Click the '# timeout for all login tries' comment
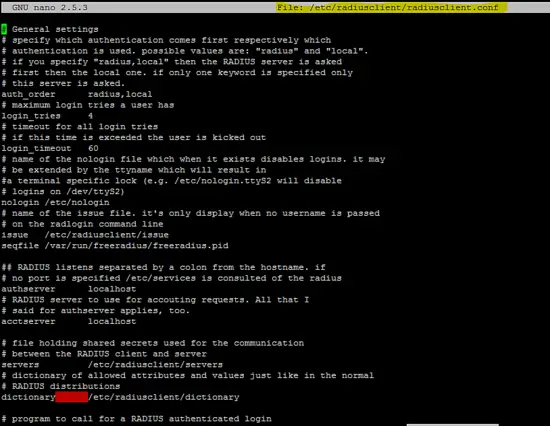This screenshot has height=426, width=550. pos(80,127)
